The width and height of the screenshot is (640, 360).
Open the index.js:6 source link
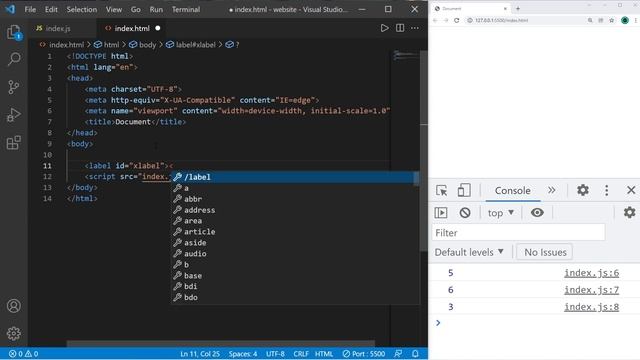click(591, 273)
